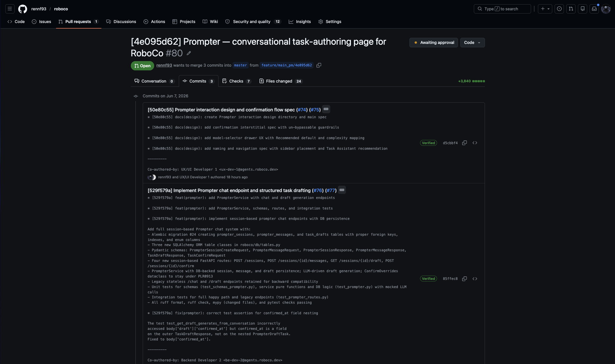This screenshot has height=364, width=615.
Task: Open the Projects tab
Action: 184,22
